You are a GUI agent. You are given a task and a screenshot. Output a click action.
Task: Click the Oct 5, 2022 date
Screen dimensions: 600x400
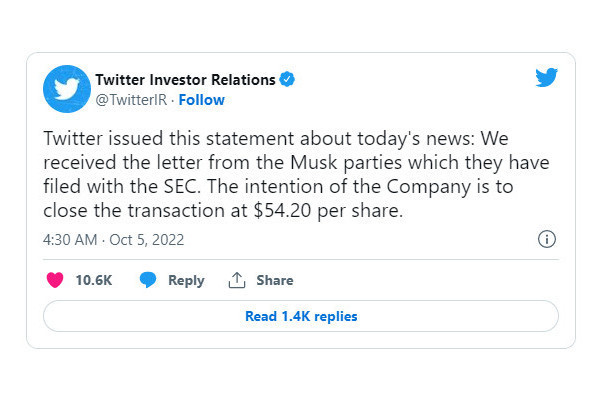click(x=147, y=240)
